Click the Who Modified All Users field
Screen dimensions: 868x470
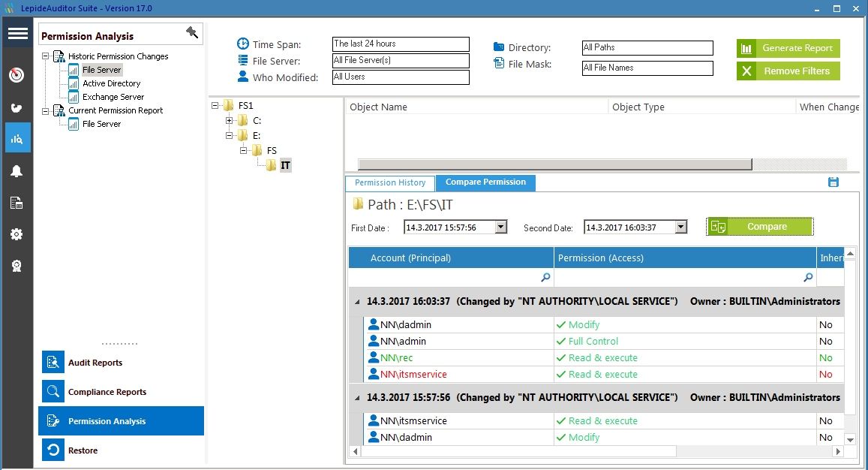(x=401, y=77)
